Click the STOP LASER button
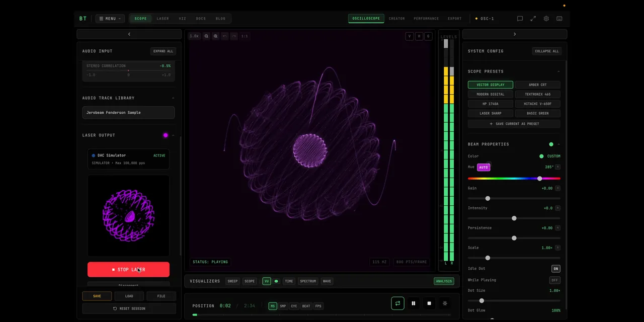The height and width of the screenshot is (322, 644). [128, 270]
